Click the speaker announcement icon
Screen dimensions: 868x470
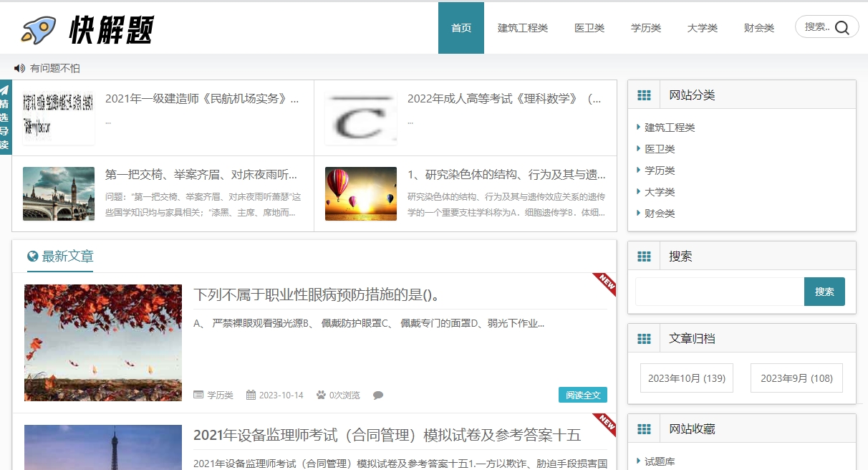tap(19, 68)
